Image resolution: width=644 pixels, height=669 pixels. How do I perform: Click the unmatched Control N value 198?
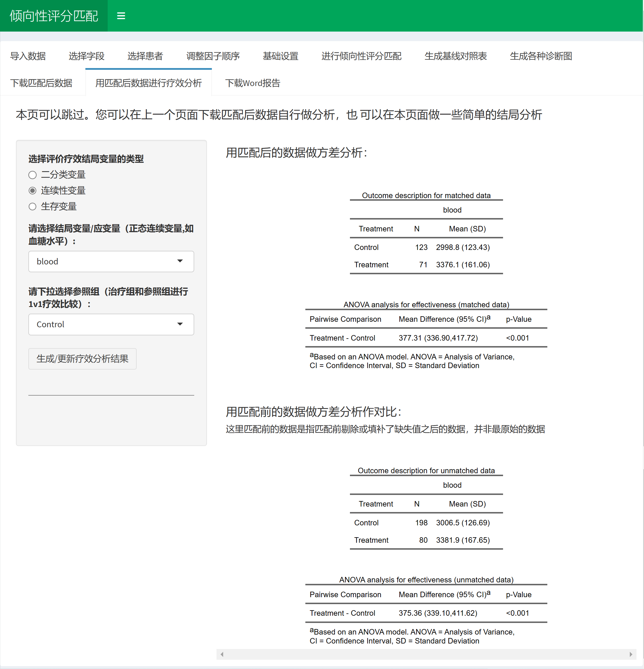coord(421,522)
